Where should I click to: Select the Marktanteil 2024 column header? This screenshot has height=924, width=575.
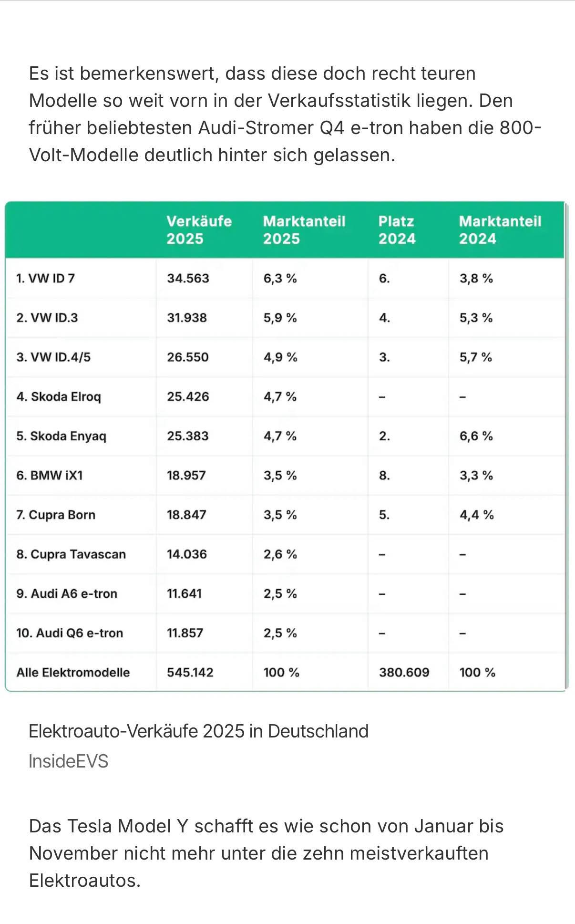(x=500, y=230)
